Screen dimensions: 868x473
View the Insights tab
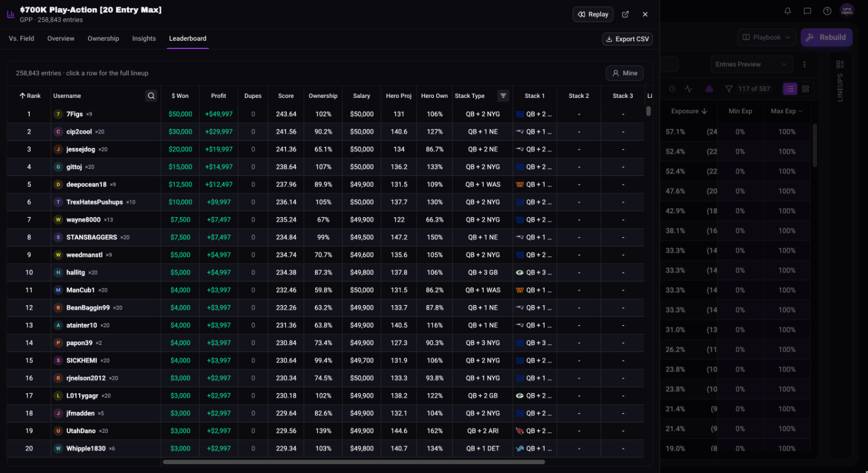144,38
